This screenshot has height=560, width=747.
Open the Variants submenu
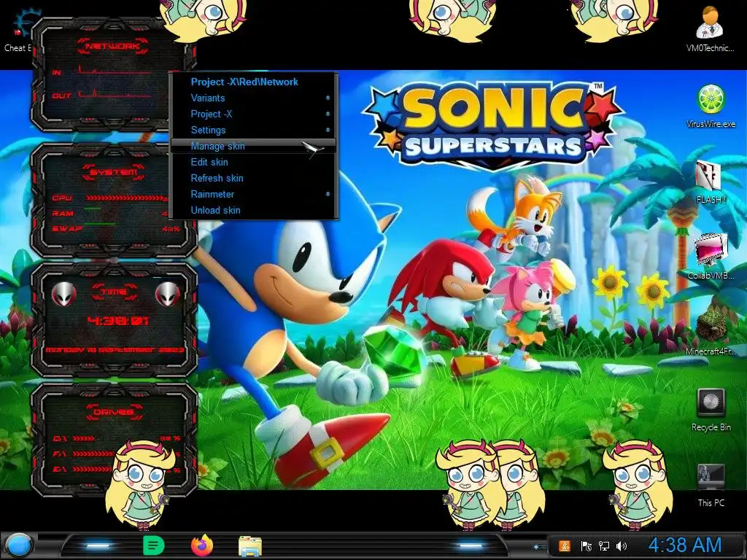(253, 98)
